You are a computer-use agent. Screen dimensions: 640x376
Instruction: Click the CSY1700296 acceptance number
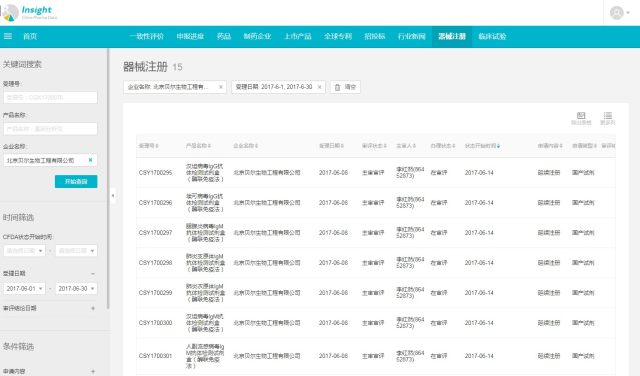[x=156, y=202]
